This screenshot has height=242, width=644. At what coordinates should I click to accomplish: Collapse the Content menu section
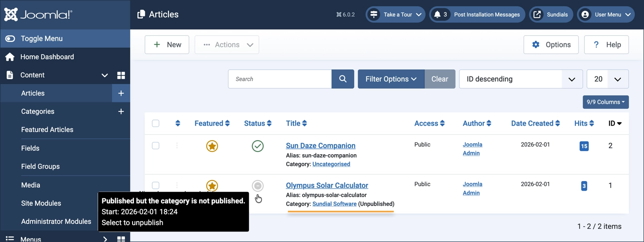(104, 75)
